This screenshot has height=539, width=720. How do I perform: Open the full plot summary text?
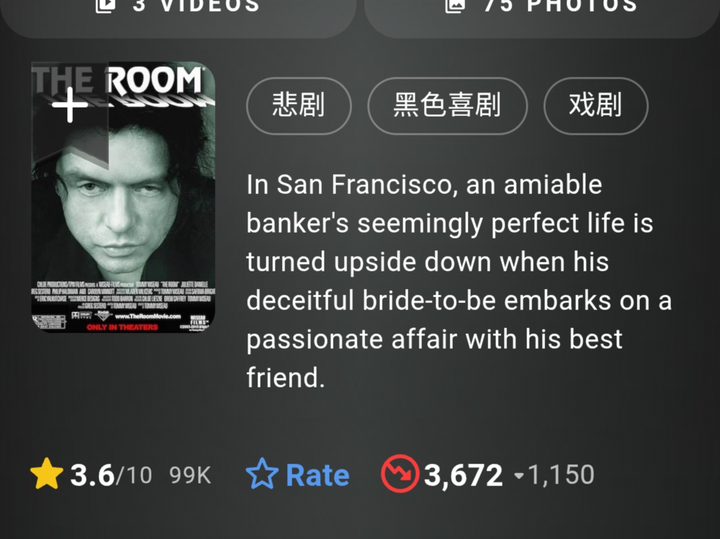tap(459, 281)
